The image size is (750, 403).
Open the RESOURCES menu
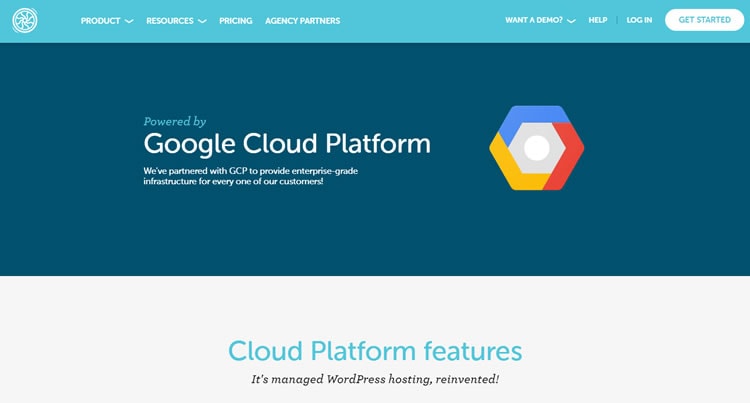170,21
